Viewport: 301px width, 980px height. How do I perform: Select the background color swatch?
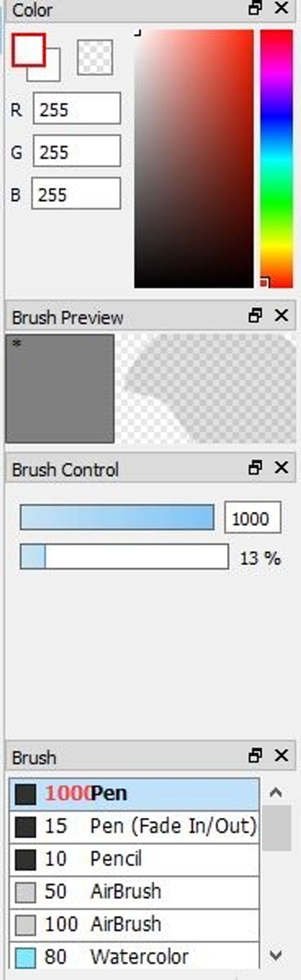(53, 73)
